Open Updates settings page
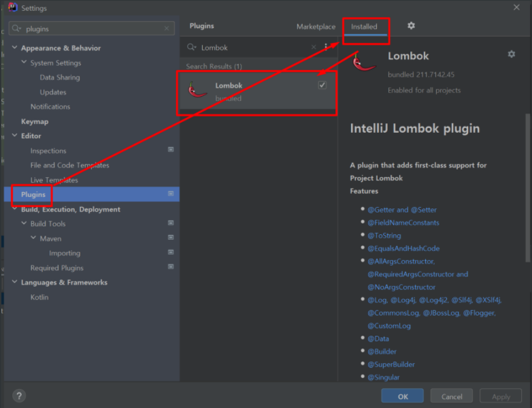532x408 pixels. [53, 92]
